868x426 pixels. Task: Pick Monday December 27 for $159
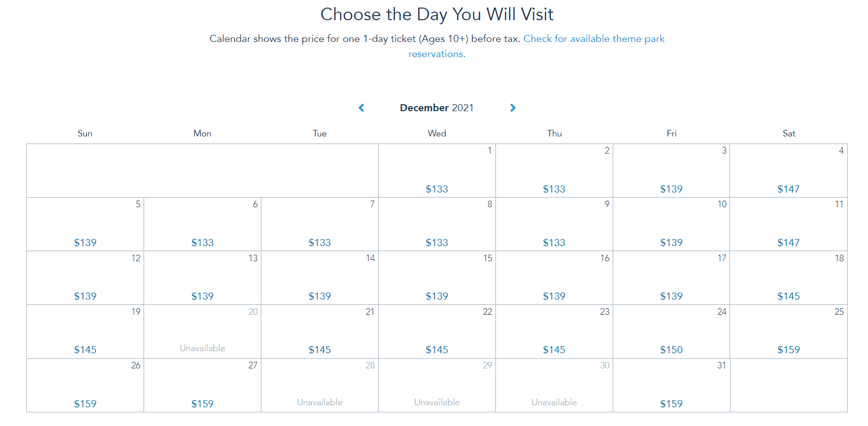[202, 386]
